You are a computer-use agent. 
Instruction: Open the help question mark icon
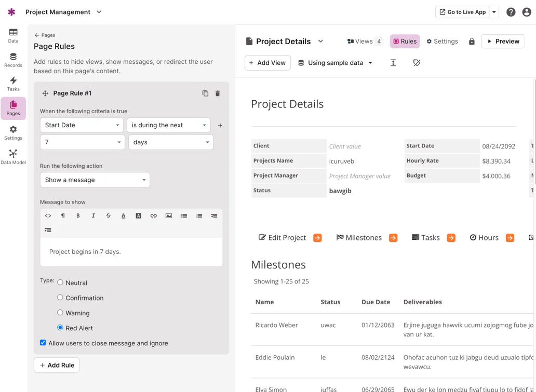pyautogui.click(x=511, y=12)
